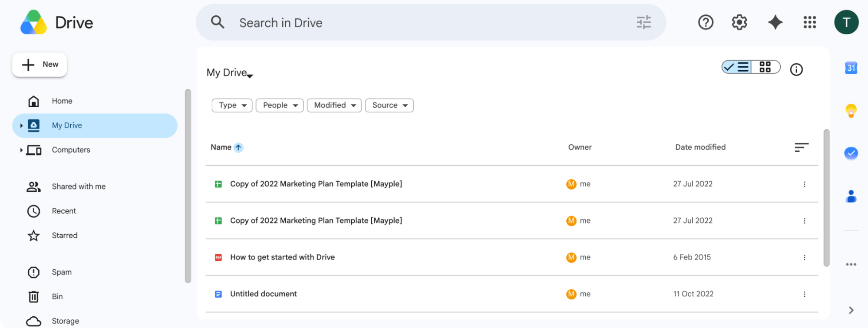Click the 11 Oct 2022 date cell
868x328 pixels.
click(693, 294)
